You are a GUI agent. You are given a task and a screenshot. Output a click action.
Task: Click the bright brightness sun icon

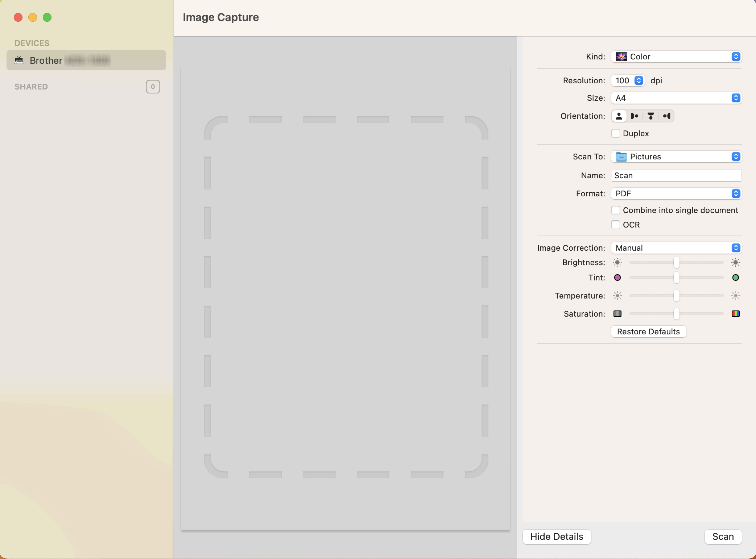736,262
